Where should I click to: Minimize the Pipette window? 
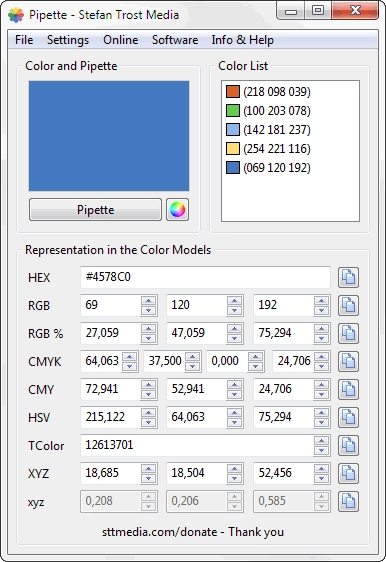coord(291,11)
